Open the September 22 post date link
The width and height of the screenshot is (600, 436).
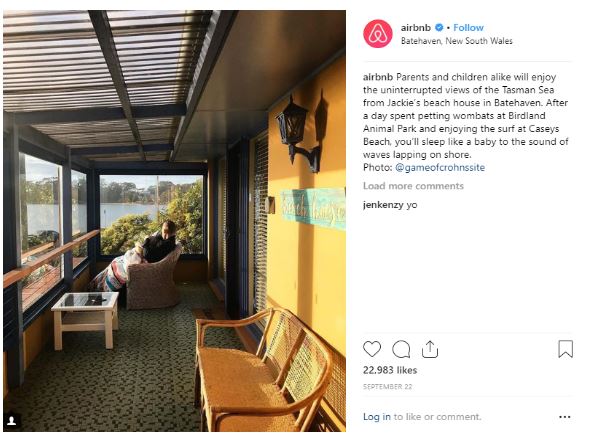388,387
